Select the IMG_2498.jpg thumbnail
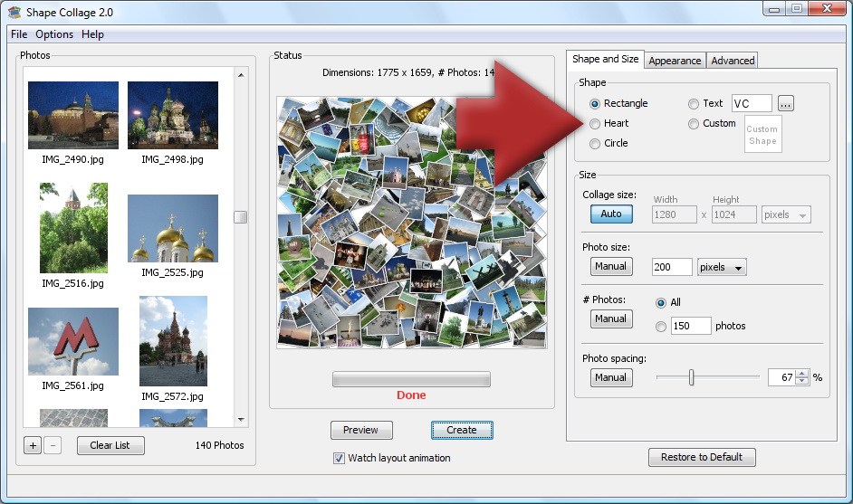The height and width of the screenshot is (504, 853). click(173, 115)
